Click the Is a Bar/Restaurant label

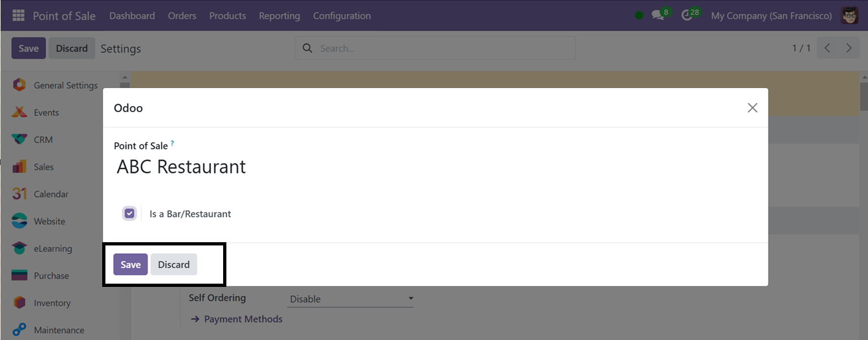pos(190,214)
